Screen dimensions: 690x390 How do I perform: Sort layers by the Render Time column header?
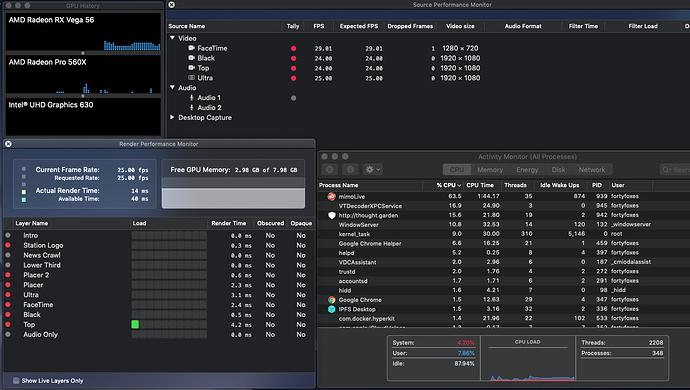point(228,223)
